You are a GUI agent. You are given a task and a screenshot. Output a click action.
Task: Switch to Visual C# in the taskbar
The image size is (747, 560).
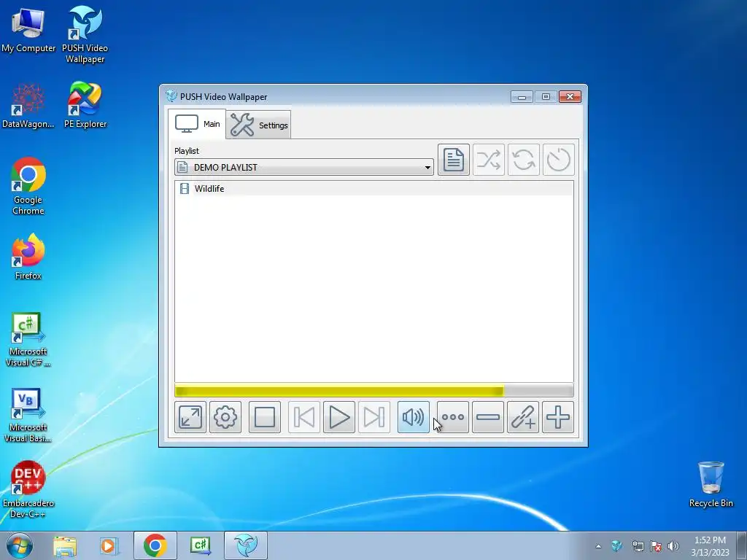click(x=200, y=545)
